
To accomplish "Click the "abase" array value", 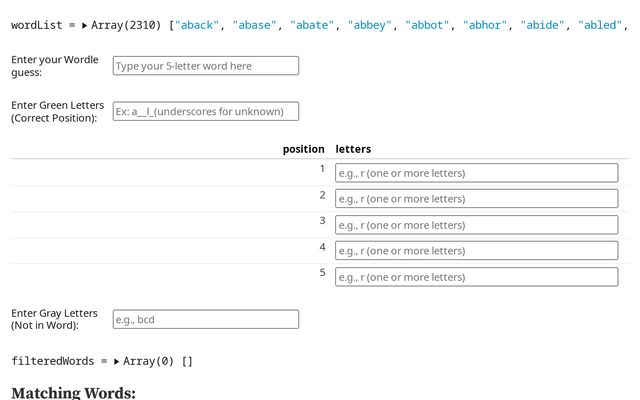I will pyautogui.click(x=254, y=25).
